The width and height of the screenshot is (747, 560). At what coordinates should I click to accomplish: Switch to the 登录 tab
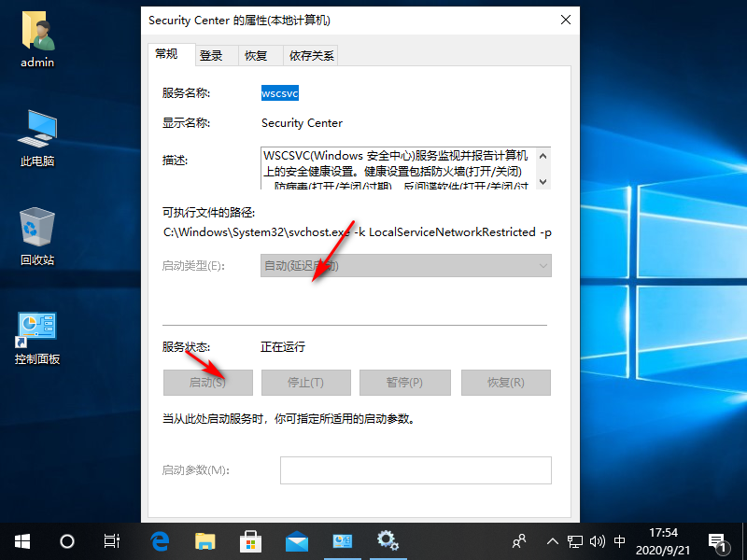click(x=211, y=56)
